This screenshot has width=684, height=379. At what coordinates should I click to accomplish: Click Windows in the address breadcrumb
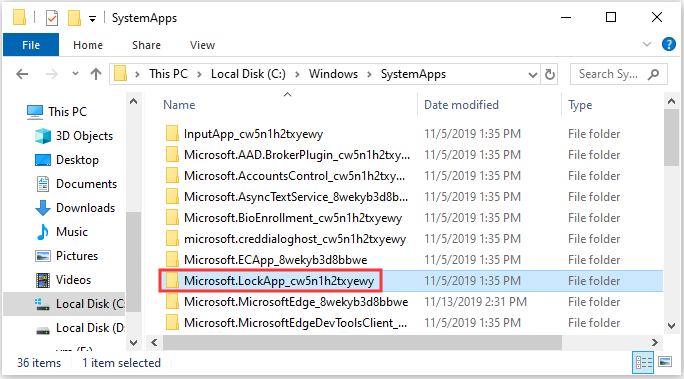point(333,74)
